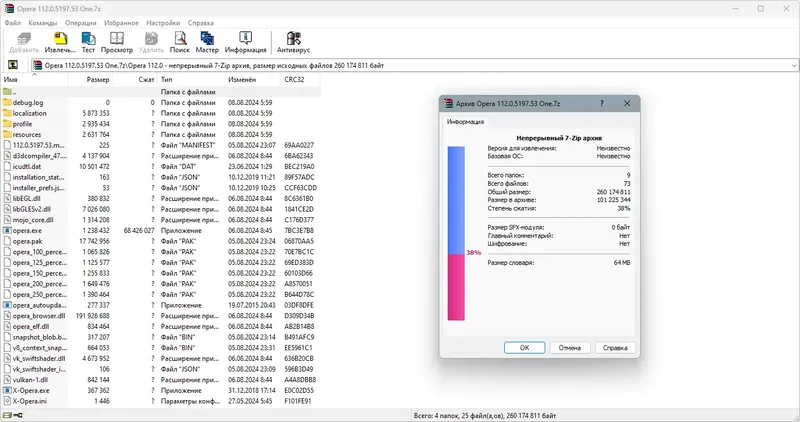Select the icudtl.dat file row
This screenshot has height=422, width=800.
click(161, 167)
